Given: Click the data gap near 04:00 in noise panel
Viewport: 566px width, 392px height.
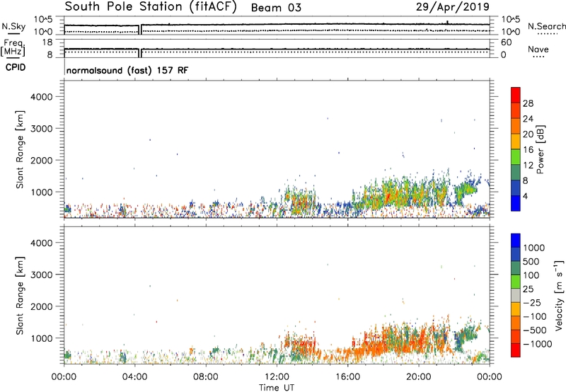Looking at the screenshot, I should 140,29.
